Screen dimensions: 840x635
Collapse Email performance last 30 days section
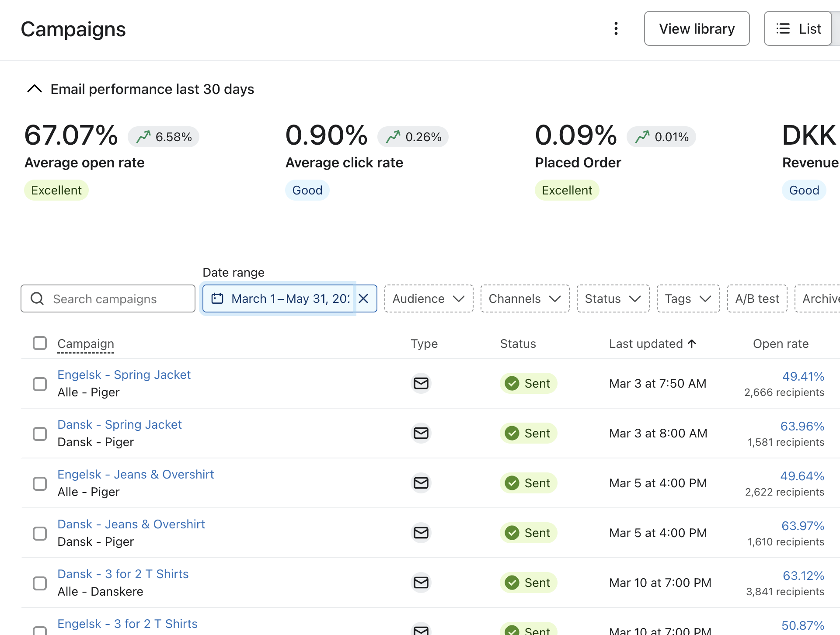[35, 89]
